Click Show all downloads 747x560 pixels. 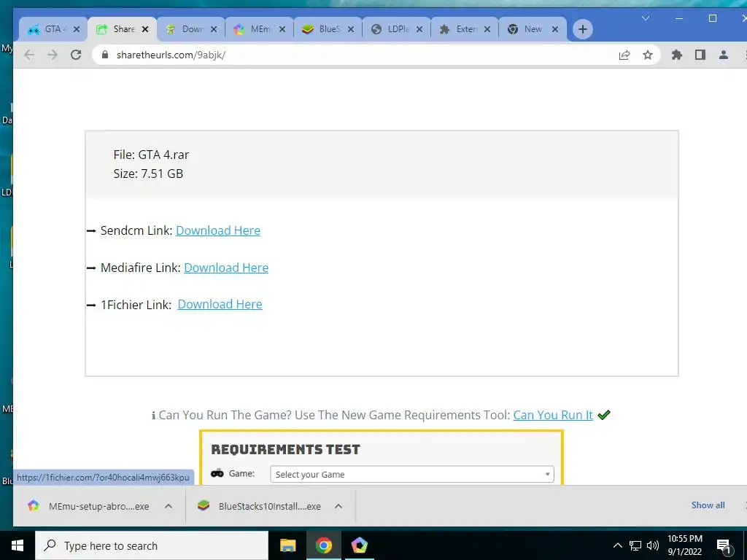(x=708, y=505)
